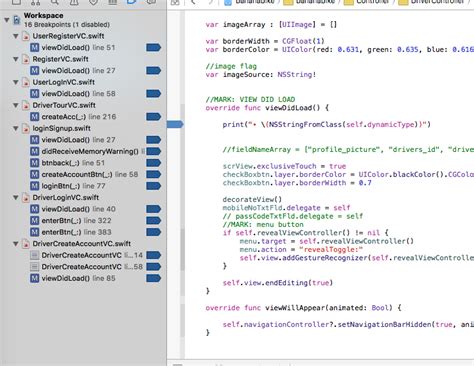Click the 'var imageSource: NSString!' line
This screenshot has width=474, height=366.
[x=261, y=75]
